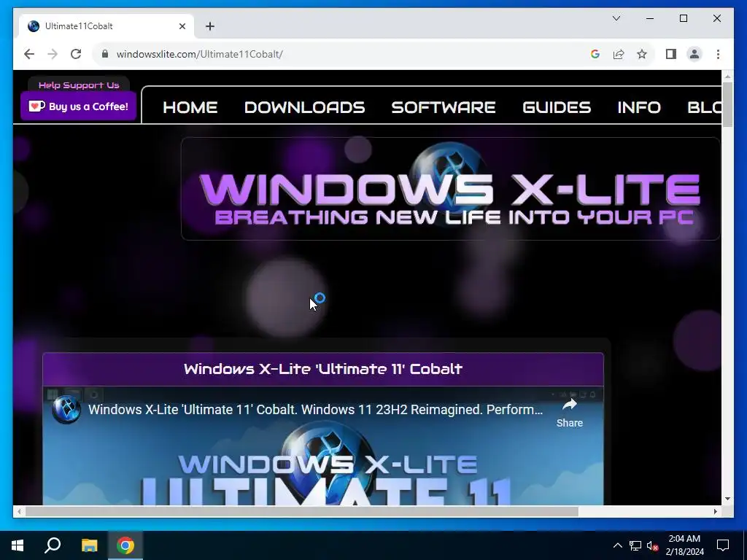This screenshot has height=560, width=747.
Task: Click the Buy us a Coffee button
Action: coord(79,106)
